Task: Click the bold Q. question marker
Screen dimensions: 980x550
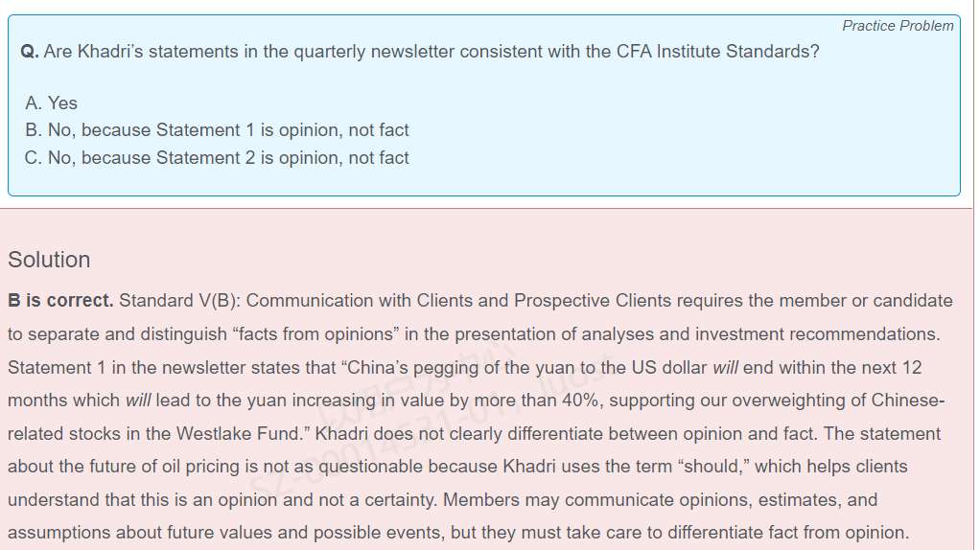Action: click(29, 52)
